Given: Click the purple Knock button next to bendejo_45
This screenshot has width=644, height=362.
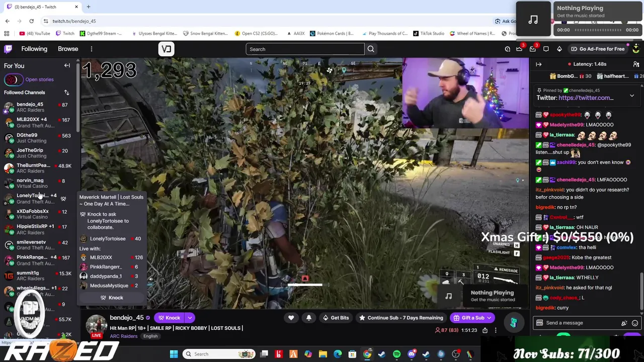Looking at the screenshot, I should tap(169, 318).
